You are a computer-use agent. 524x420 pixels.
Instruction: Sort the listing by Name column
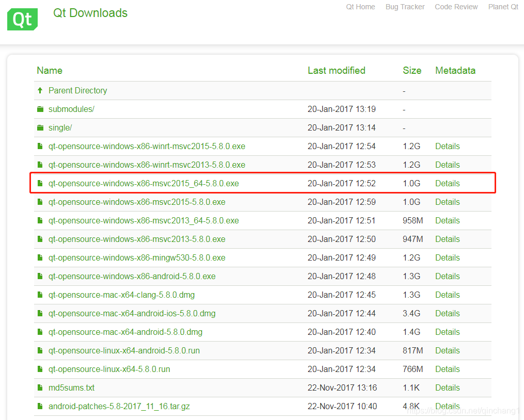click(50, 71)
